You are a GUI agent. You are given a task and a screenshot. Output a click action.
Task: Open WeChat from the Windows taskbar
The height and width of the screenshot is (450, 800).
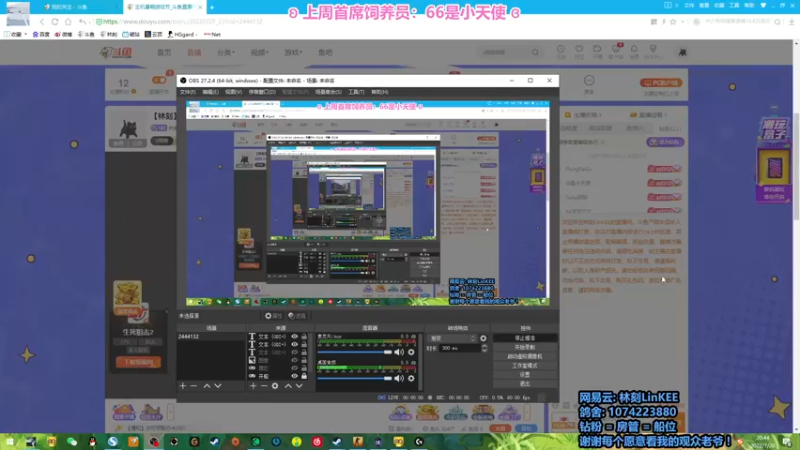tap(72, 442)
